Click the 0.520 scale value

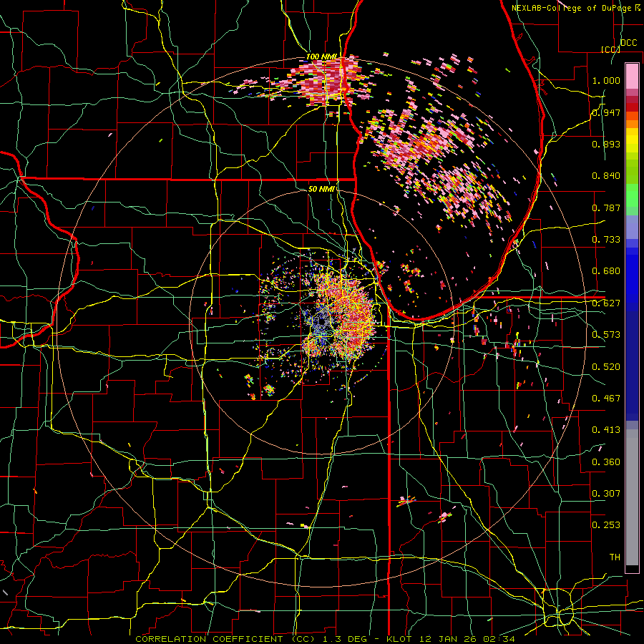point(606,367)
